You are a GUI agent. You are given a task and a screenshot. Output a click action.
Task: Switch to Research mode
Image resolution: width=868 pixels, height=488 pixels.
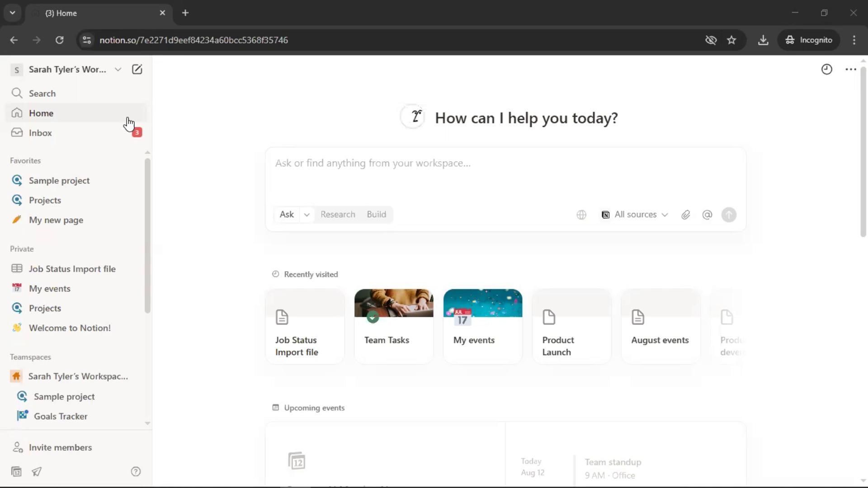[338, 215]
